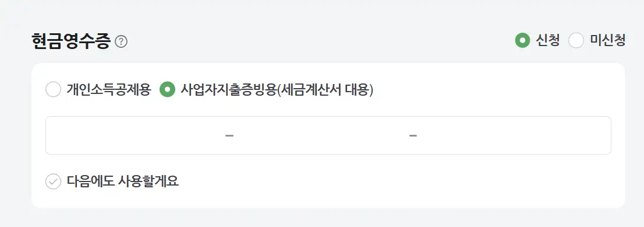Click the 신청 label text
The height and width of the screenshot is (227, 644).
[x=548, y=40]
